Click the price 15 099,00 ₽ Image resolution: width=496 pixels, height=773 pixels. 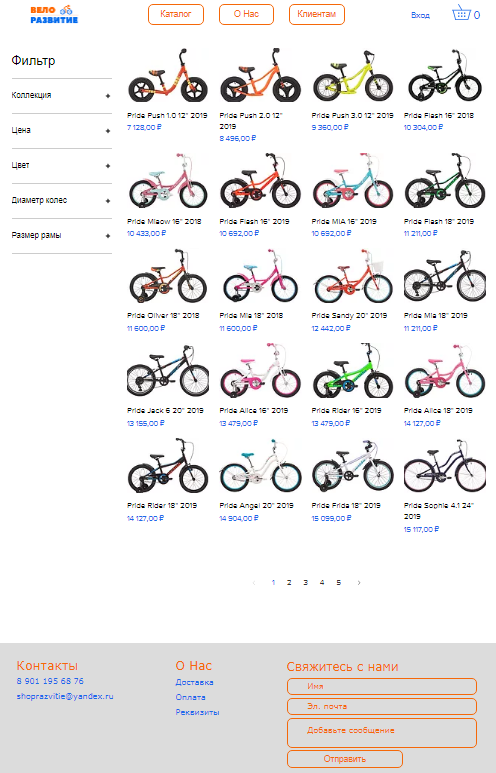point(331,518)
